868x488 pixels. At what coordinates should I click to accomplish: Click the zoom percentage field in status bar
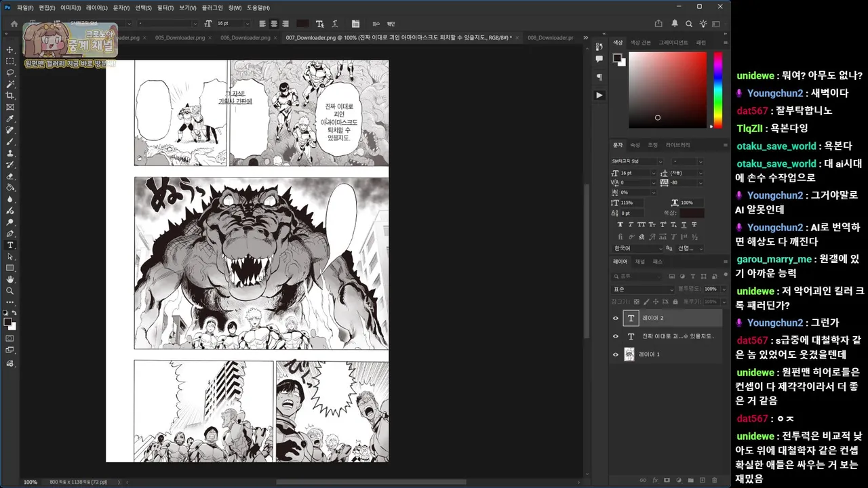(x=31, y=482)
